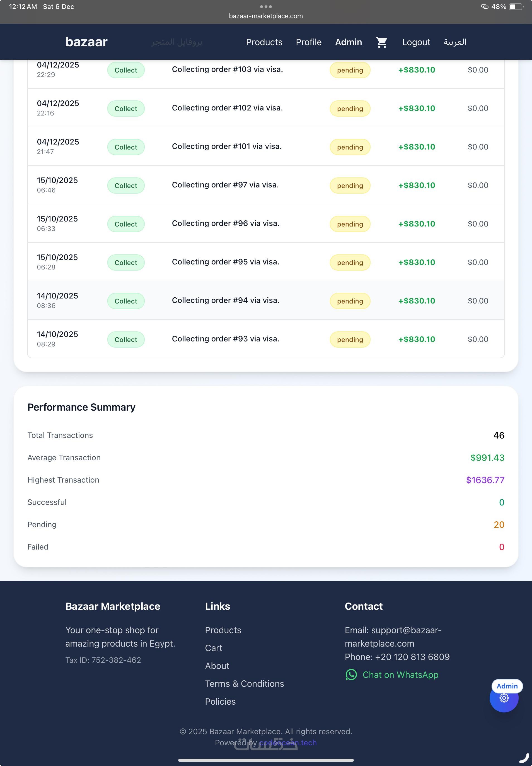Click the pending status for order #97

pyautogui.click(x=350, y=186)
